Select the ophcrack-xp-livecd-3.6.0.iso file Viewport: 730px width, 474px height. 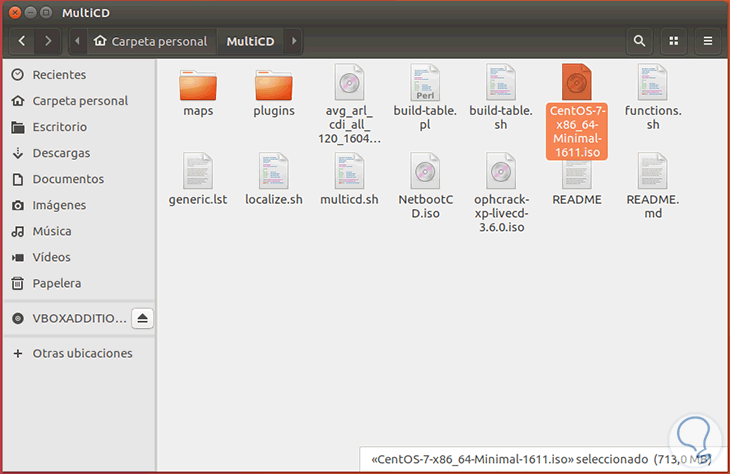coord(501,193)
